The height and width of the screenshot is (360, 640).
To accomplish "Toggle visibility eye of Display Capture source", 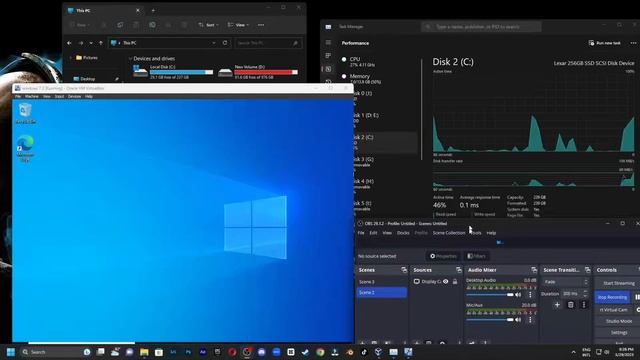I will tap(446, 282).
